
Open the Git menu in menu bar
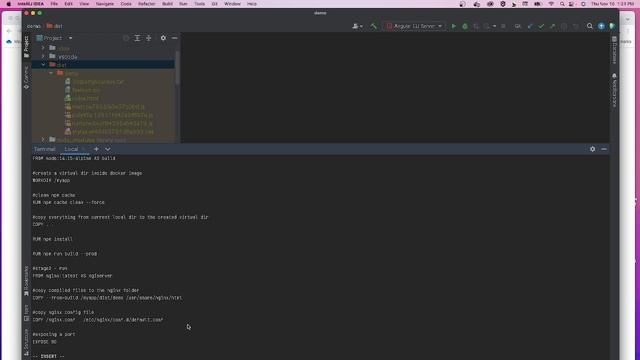click(x=215, y=4)
